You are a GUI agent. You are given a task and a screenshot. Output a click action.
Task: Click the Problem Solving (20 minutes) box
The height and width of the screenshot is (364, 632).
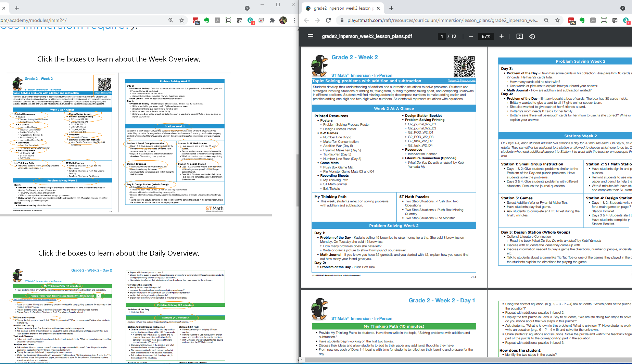coord(175,305)
